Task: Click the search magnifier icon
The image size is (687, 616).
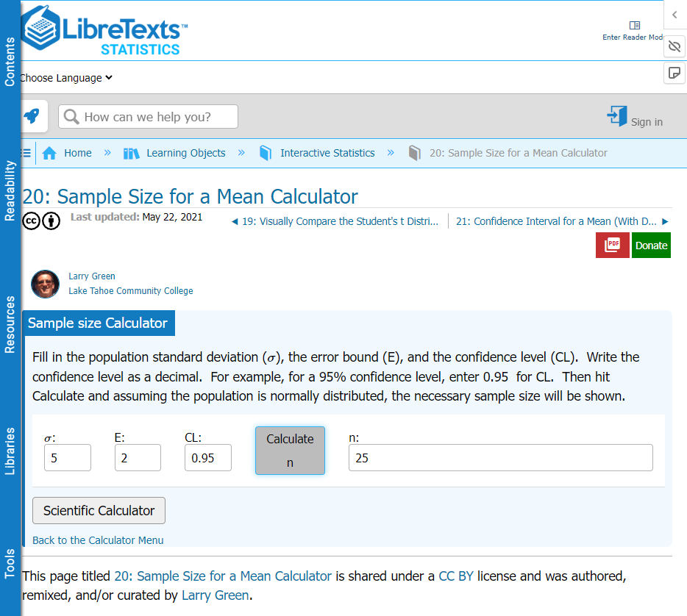Action: tap(71, 117)
